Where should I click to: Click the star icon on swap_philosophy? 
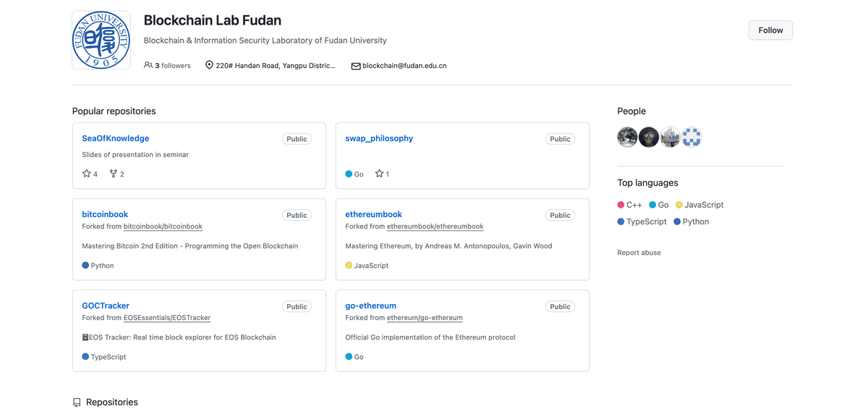click(379, 174)
